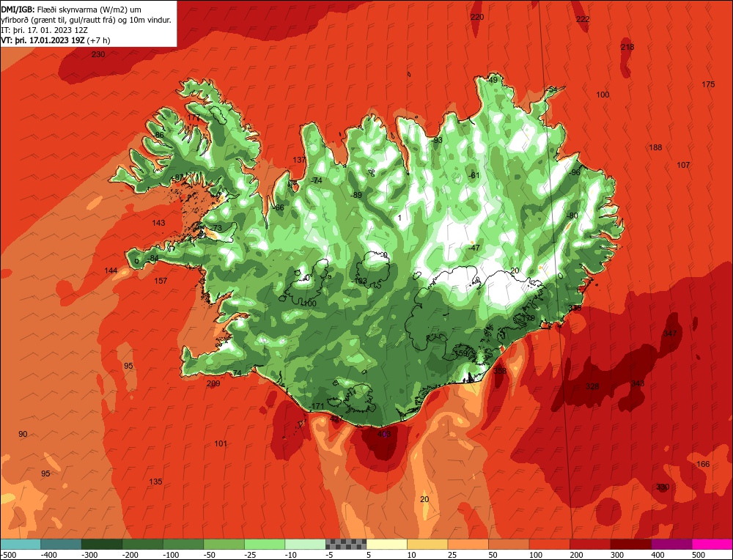This screenshot has width=733, height=560.
Task: Select the map value '166'
Action: click(x=703, y=464)
